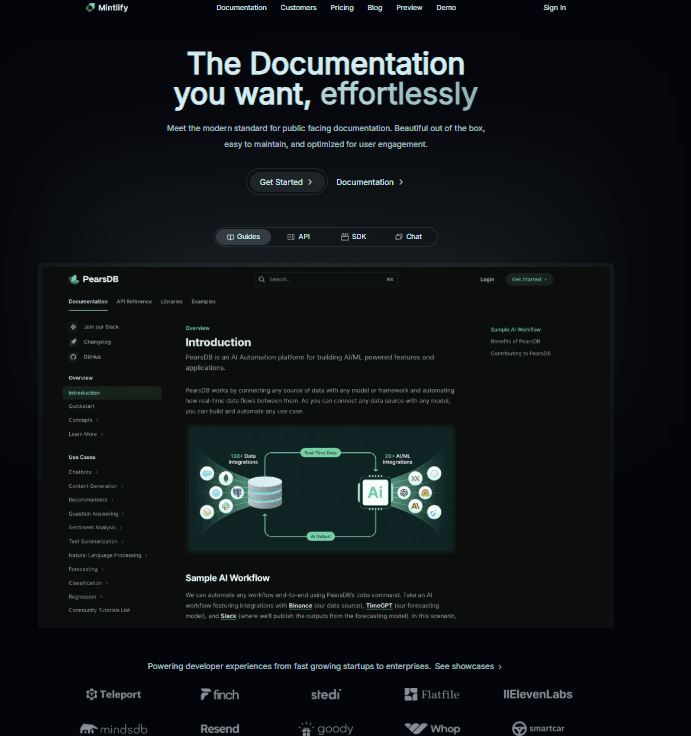Open Preview in top navigation
The image size is (691, 736).
click(x=409, y=8)
